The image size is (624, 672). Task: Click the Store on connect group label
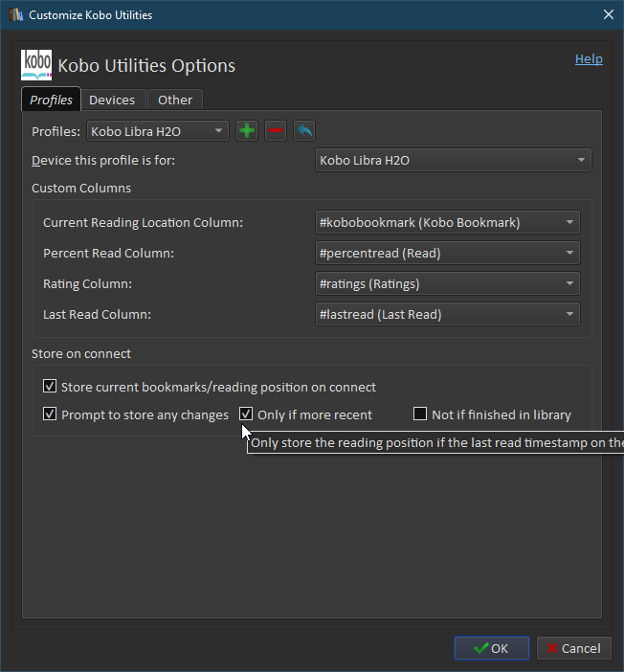tap(81, 353)
